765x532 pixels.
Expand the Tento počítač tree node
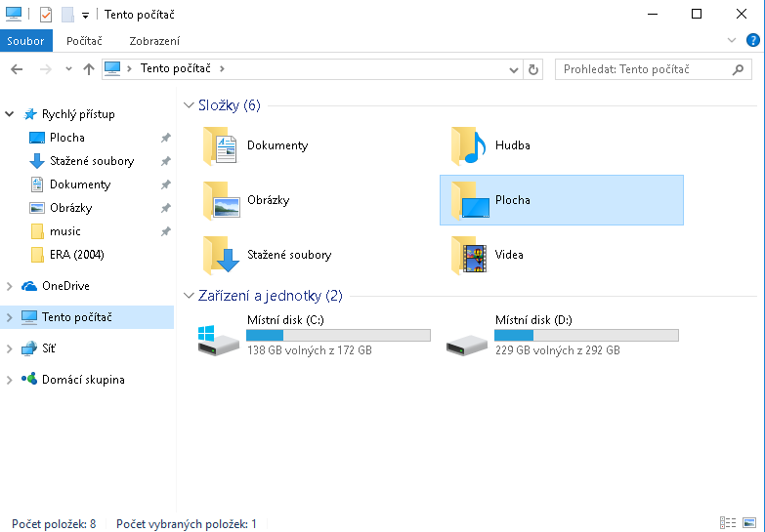coord(9,317)
